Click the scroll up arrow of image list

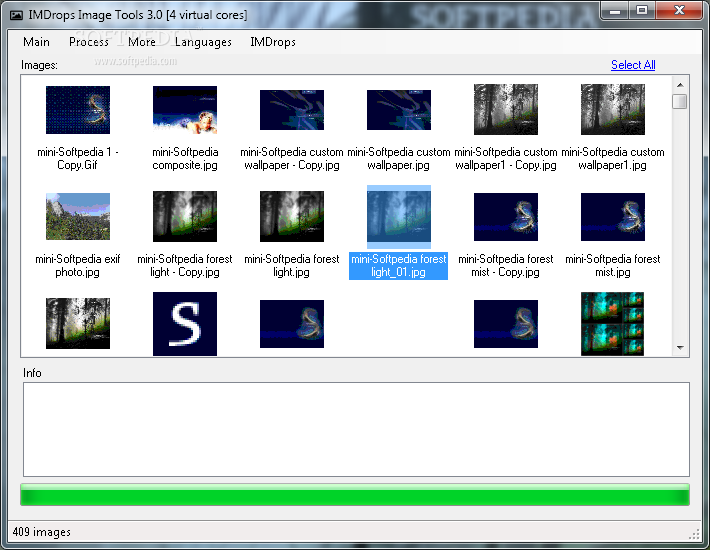[x=680, y=85]
